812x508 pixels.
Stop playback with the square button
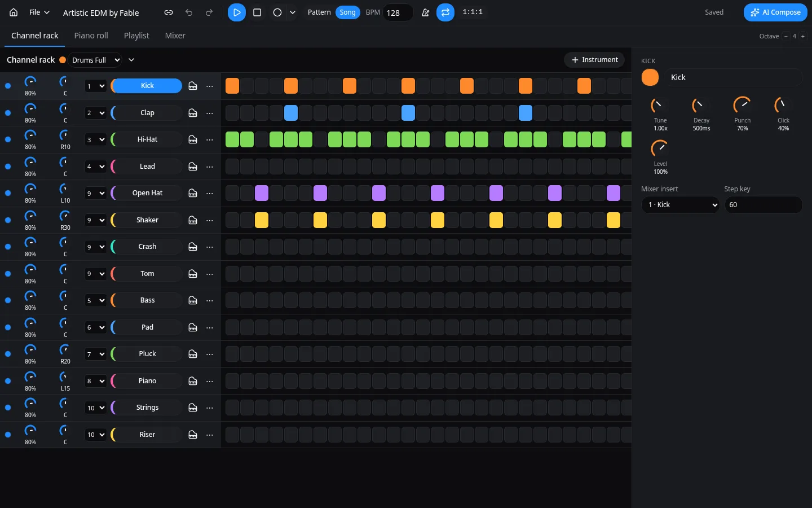(x=257, y=12)
